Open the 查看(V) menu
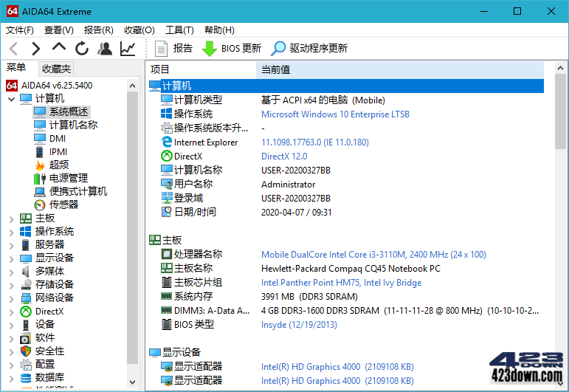Viewport: 569px width, 392px height. (x=59, y=30)
